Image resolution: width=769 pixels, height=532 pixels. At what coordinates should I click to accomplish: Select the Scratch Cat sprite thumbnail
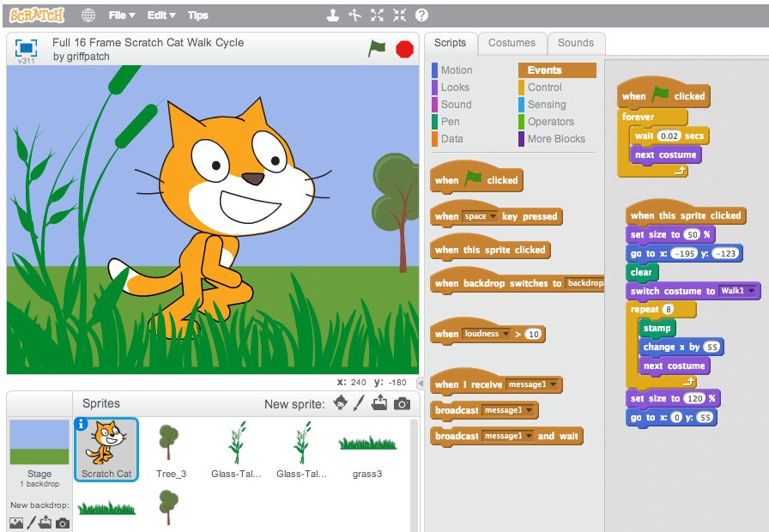tap(106, 450)
